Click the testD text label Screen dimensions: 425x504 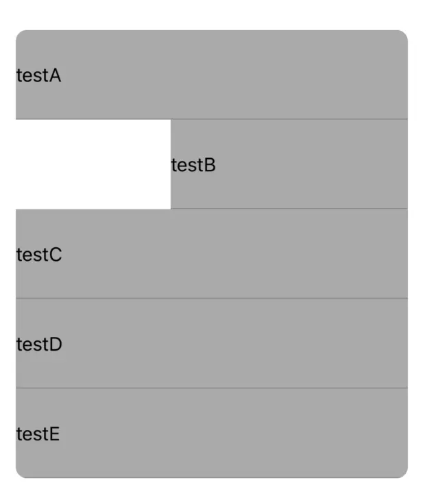(39, 345)
